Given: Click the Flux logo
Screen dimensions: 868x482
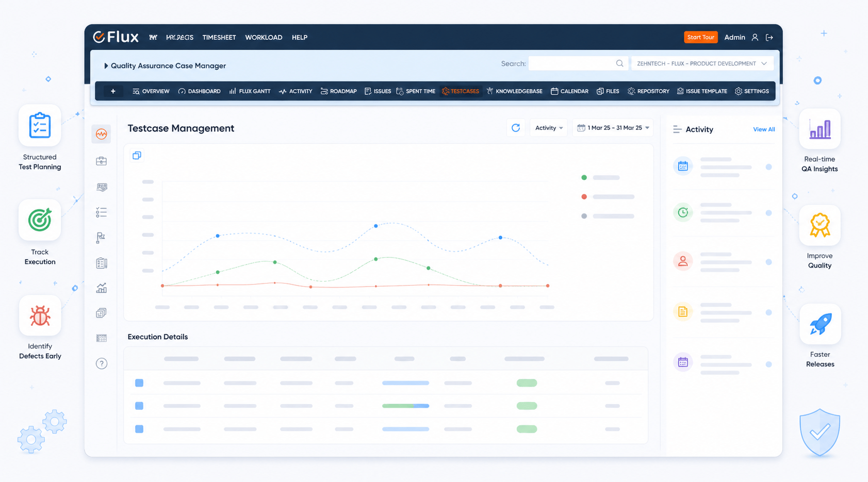Looking at the screenshot, I should tap(116, 37).
